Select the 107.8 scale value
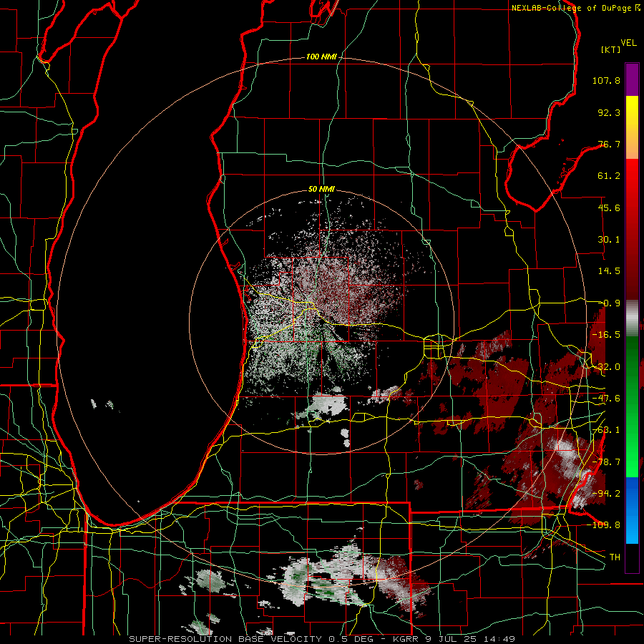644x644 pixels. [606, 80]
